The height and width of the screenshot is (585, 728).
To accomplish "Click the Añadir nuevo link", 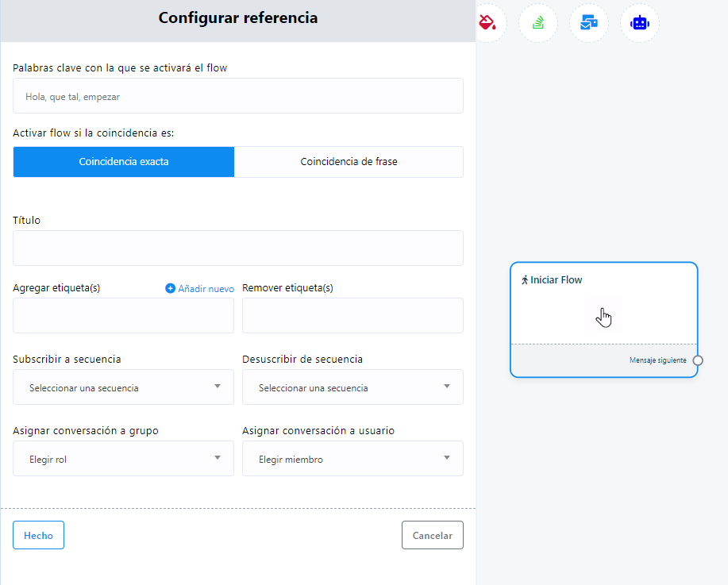I will coord(206,289).
